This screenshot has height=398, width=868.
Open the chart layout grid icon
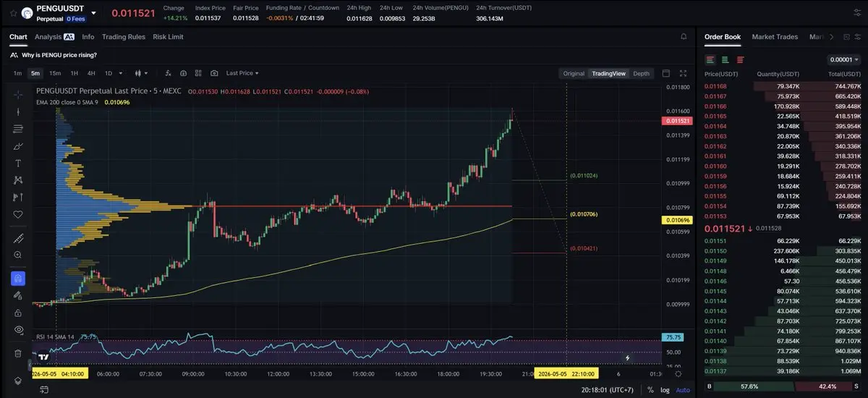point(199,73)
